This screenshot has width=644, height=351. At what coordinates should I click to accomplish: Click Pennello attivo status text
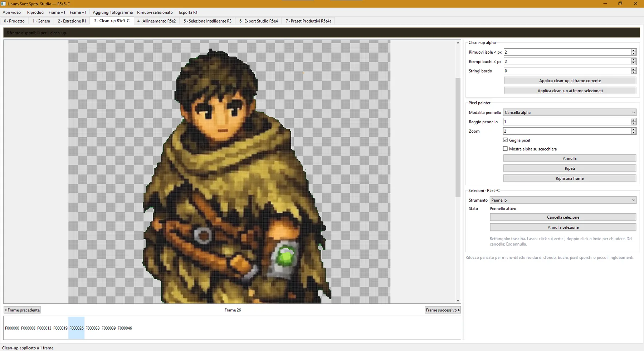point(503,209)
